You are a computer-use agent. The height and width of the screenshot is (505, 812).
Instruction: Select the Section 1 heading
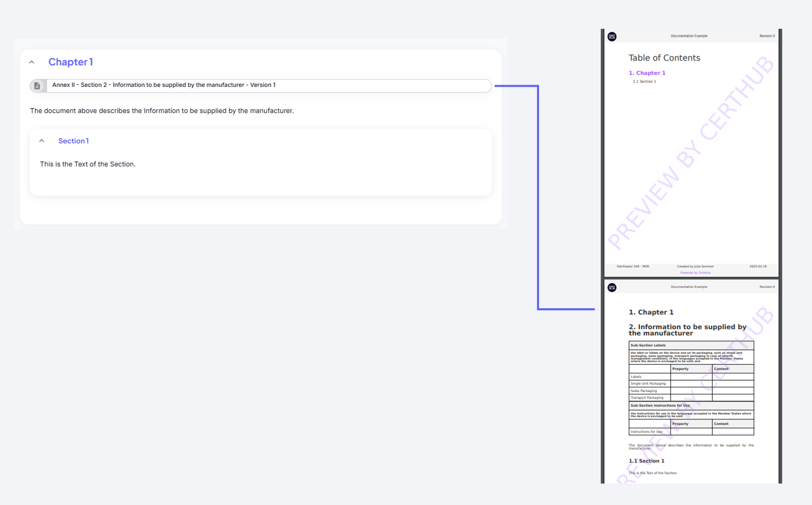73,141
